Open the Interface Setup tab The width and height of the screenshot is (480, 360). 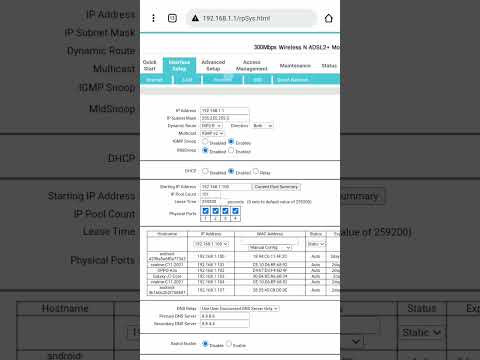tap(179, 65)
